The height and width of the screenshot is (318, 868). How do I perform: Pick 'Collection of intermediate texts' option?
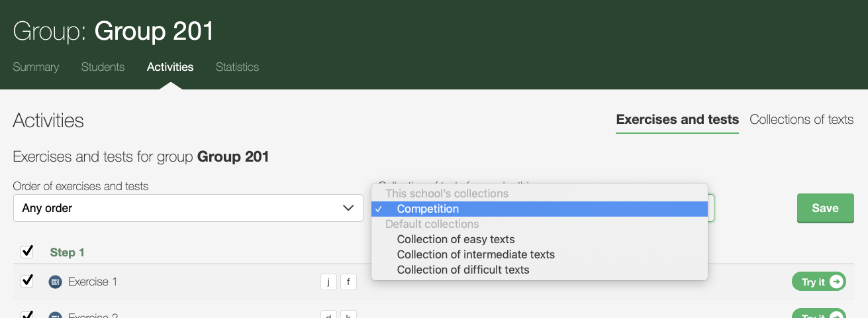(475, 254)
